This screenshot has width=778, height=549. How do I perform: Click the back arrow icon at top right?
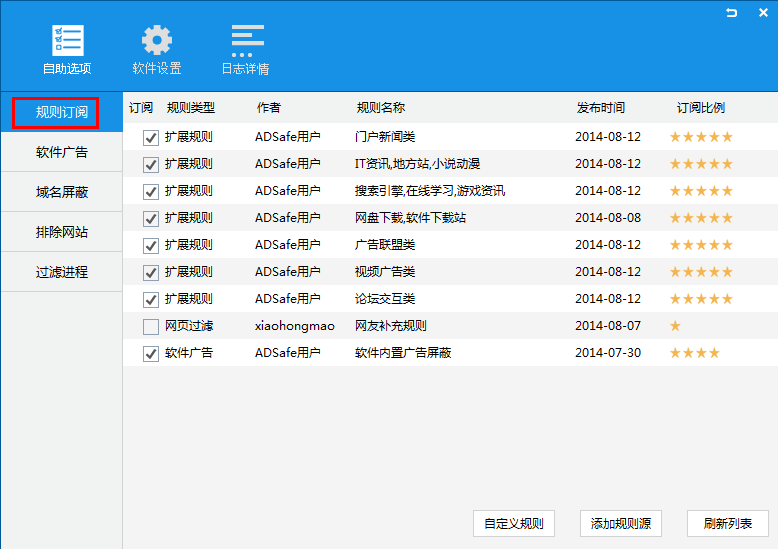tap(731, 13)
